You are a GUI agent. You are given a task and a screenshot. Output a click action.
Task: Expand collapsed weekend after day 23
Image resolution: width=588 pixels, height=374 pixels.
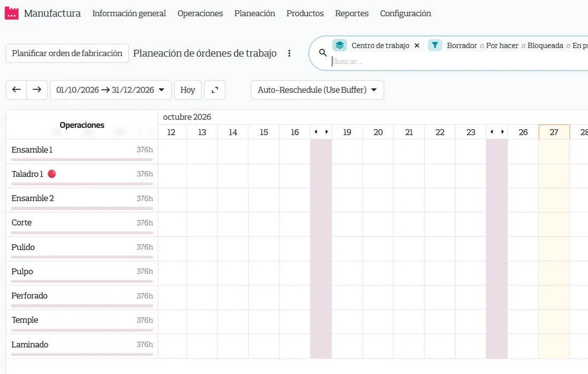click(497, 132)
